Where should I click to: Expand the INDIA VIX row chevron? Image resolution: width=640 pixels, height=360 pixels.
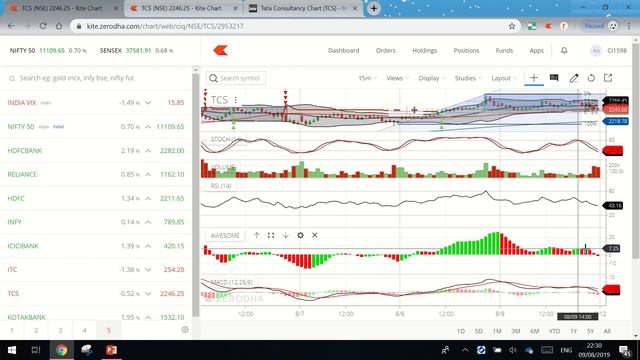click(x=148, y=102)
